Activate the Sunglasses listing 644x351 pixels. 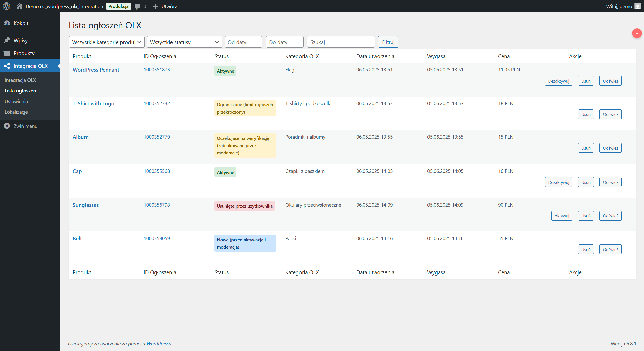[x=562, y=216]
